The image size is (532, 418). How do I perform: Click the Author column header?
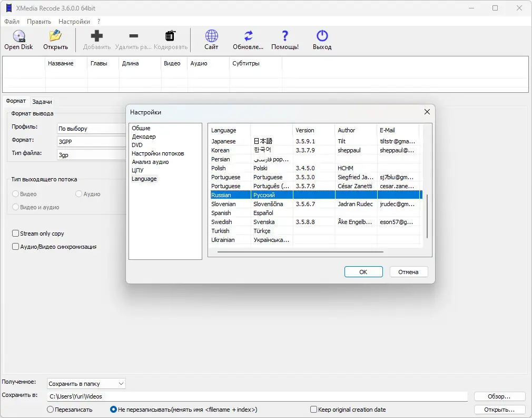[x=356, y=130]
